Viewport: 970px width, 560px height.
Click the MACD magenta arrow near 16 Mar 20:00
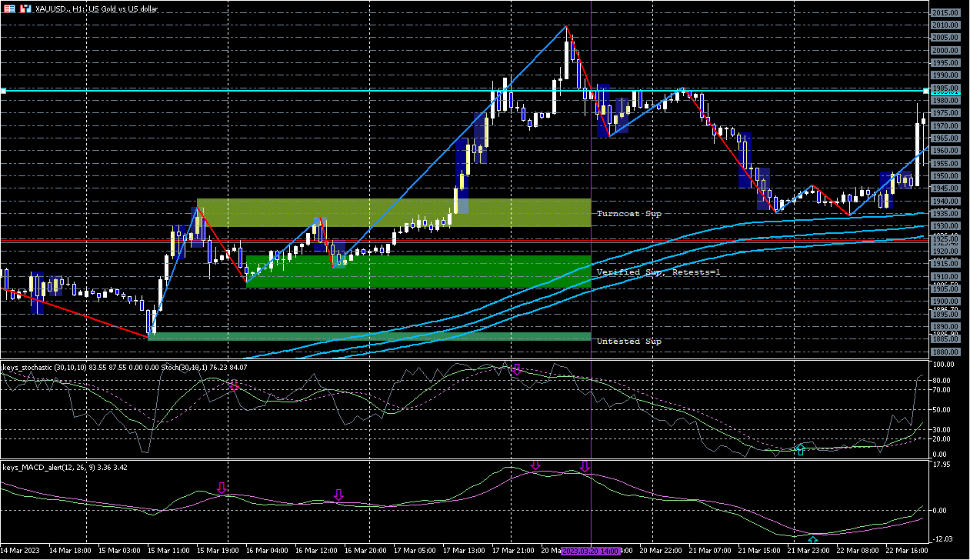click(338, 494)
